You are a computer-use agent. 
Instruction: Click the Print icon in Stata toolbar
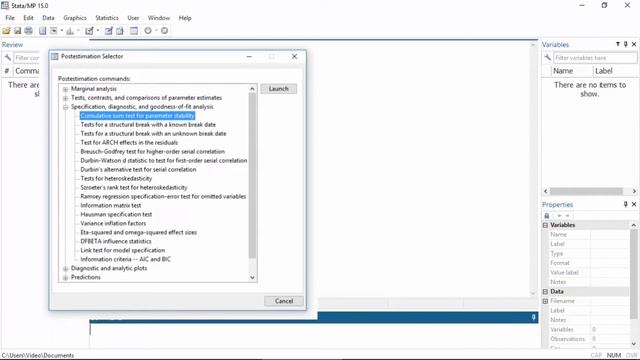click(x=28, y=31)
